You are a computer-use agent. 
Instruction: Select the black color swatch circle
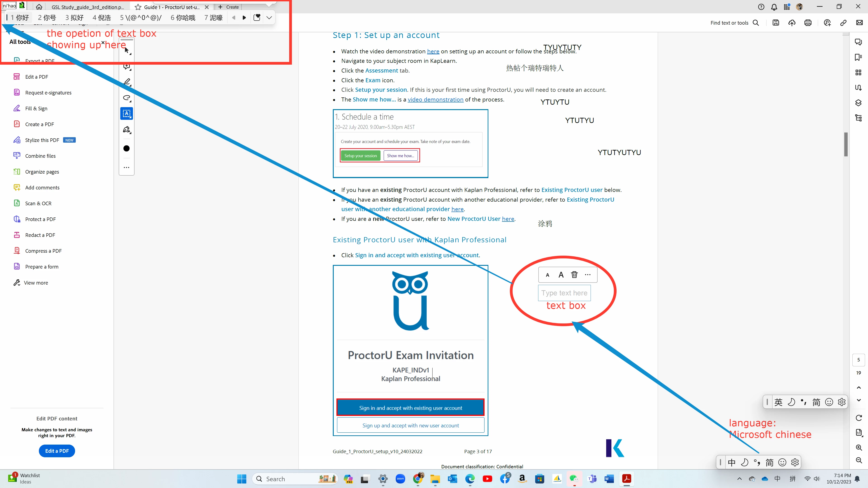(x=126, y=149)
